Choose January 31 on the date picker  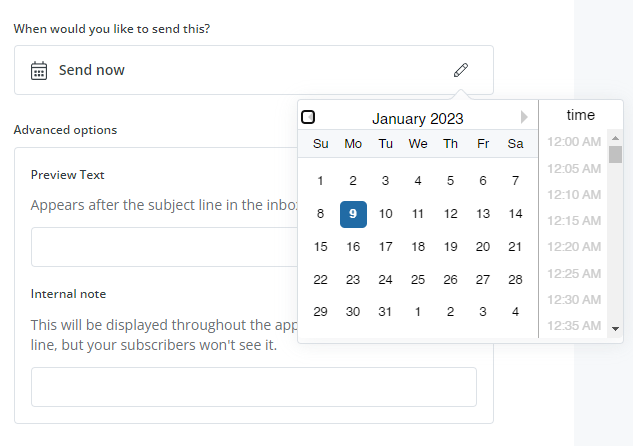[385, 312]
